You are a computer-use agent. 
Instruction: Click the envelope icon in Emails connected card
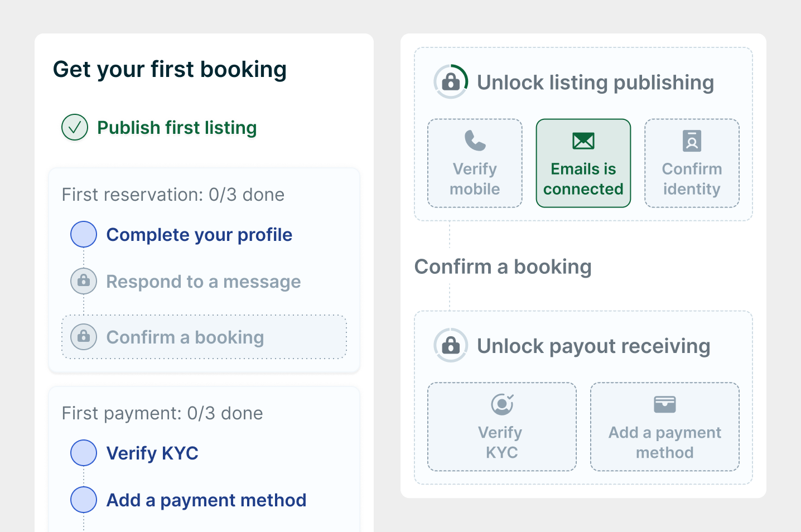(x=583, y=141)
